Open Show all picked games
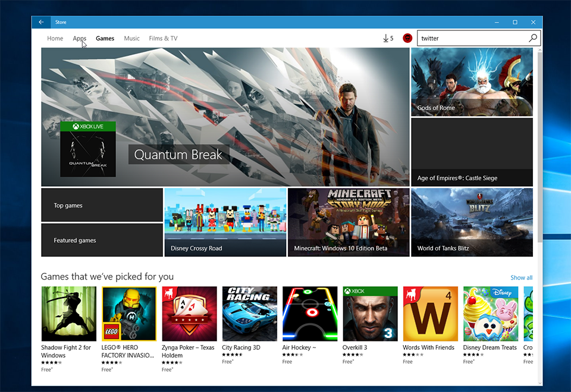 click(x=521, y=277)
